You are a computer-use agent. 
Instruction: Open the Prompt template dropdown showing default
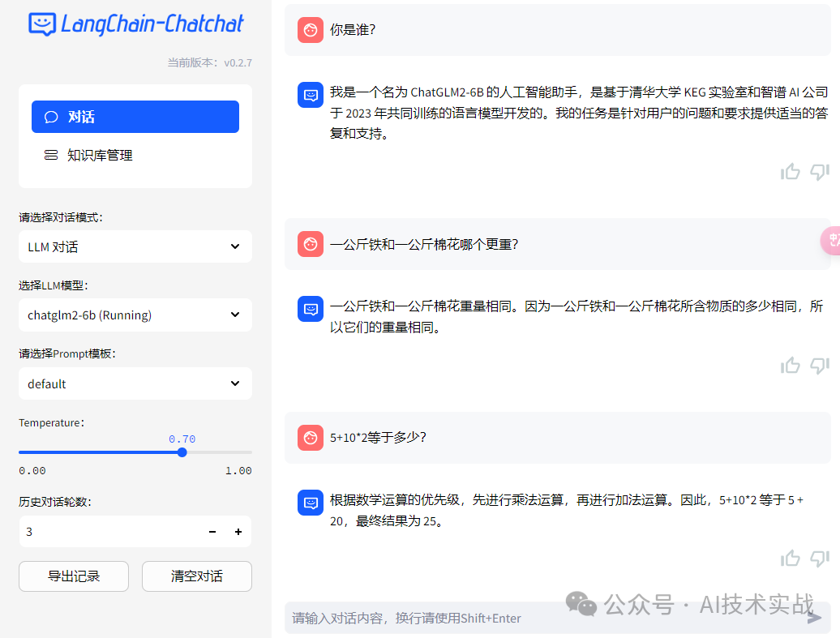135,383
